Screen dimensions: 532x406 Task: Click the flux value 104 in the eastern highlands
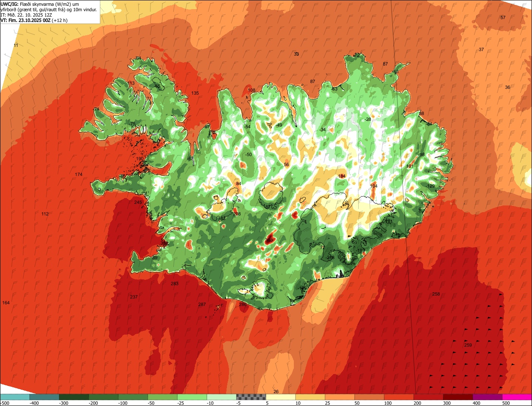(x=374, y=186)
